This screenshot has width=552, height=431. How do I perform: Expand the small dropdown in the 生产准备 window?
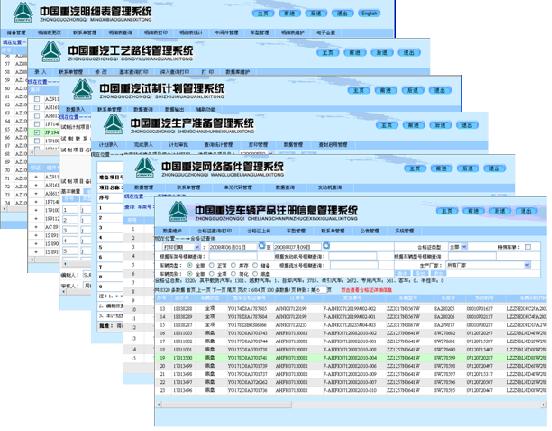pyautogui.click(x=270, y=153)
